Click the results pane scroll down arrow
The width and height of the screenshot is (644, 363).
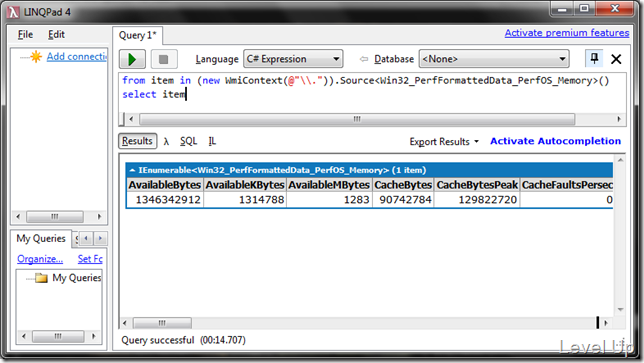click(x=620, y=310)
